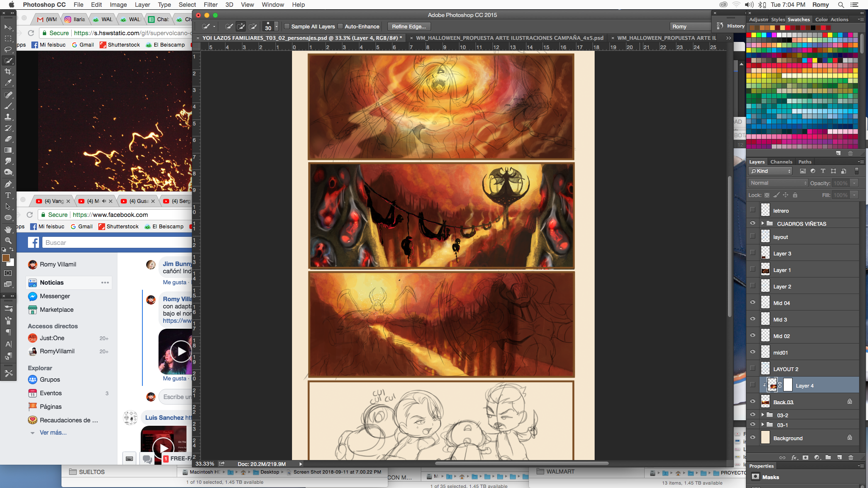Filter layers by type layers icon

823,171
